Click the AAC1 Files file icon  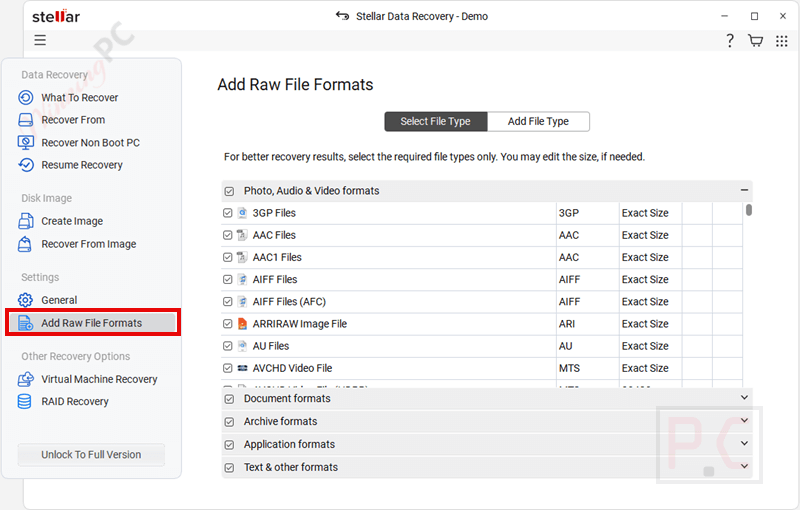tap(243, 257)
